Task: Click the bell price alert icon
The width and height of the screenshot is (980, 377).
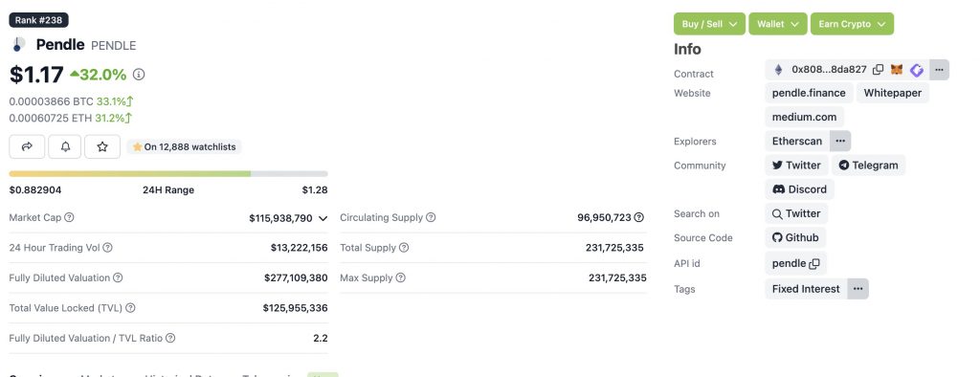Action: tap(65, 146)
